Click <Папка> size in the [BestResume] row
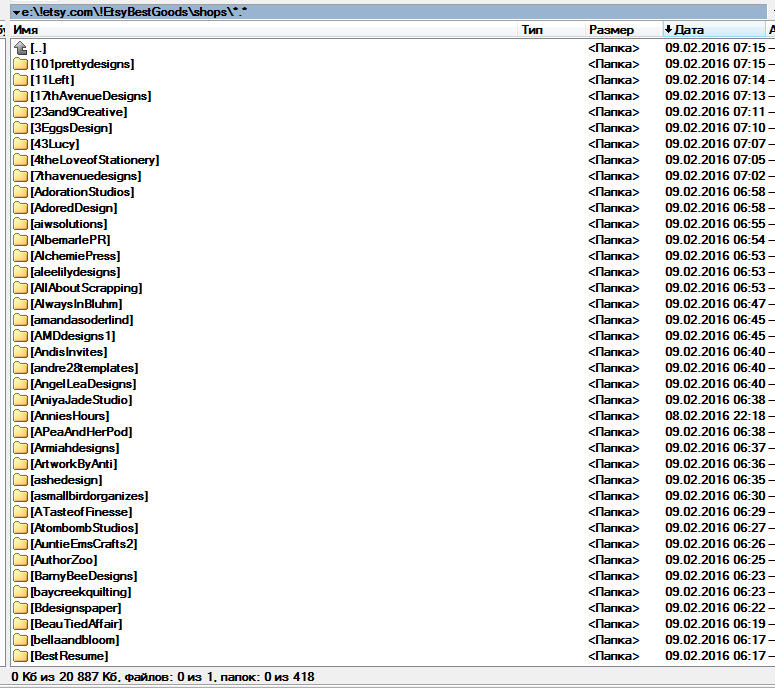The image size is (775, 695). pyautogui.click(x=613, y=655)
